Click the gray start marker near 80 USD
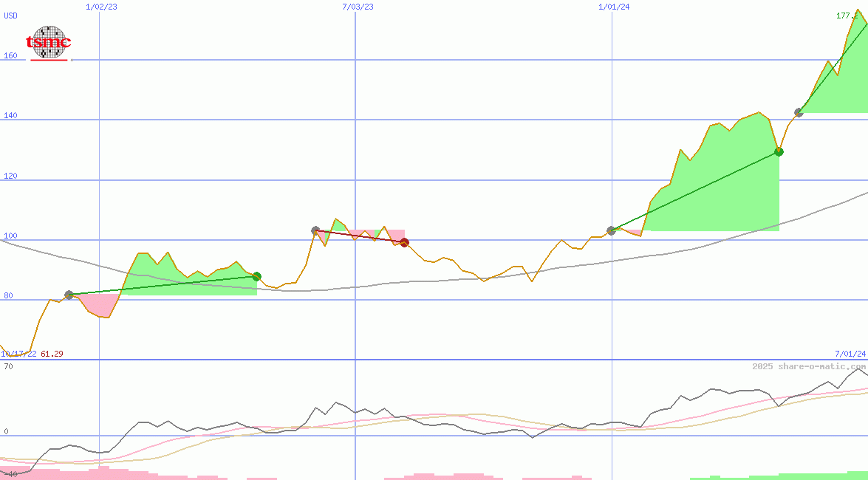The width and height of the screenshot is (868, 480). (69, 295)
